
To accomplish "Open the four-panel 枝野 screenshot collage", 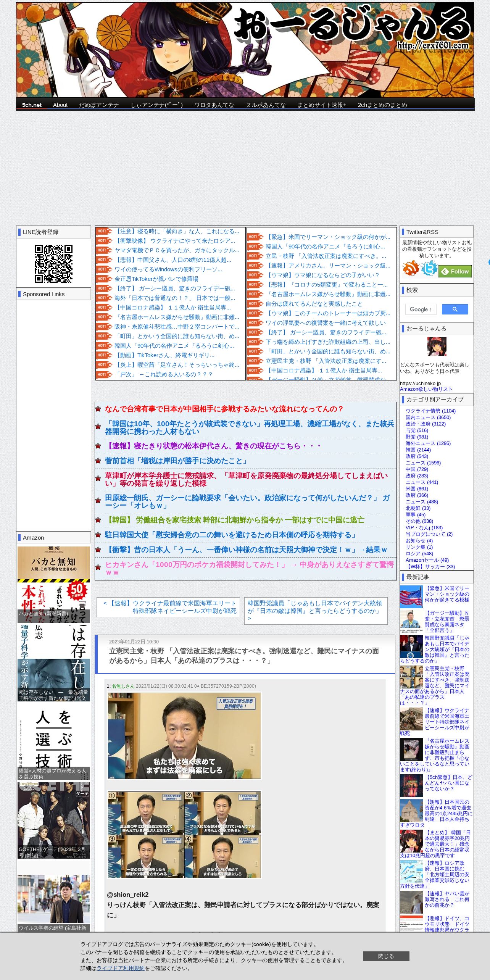I will (x=184, y=835).
